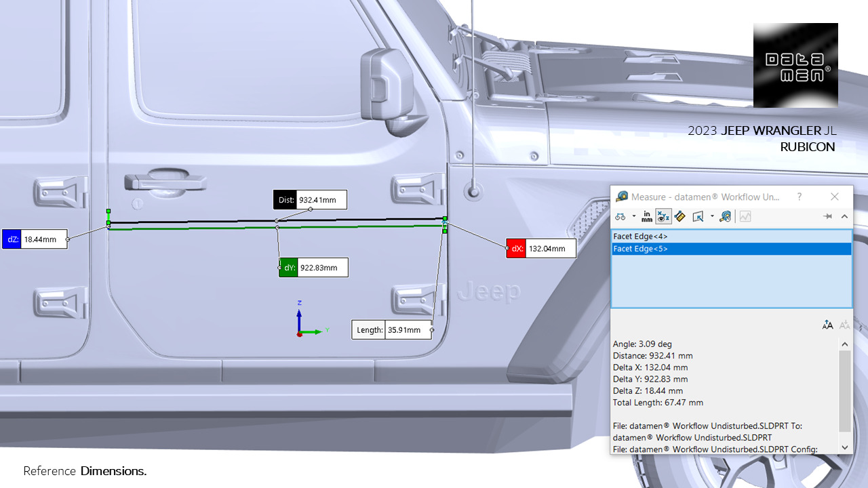The width and height of the screenshot is (868, 488).
Task: Open Help in the Measure dialog
Action: (800, 197)
